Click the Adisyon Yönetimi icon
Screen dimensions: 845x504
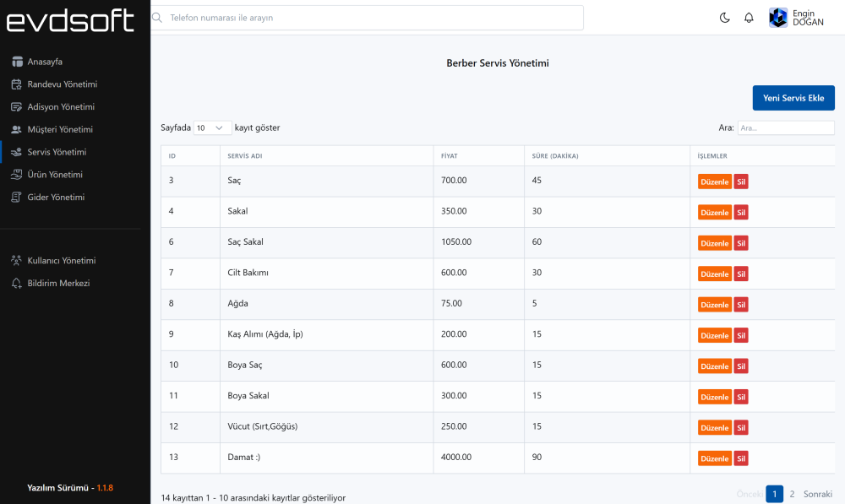pyautogui.click(x=17, y=107)
